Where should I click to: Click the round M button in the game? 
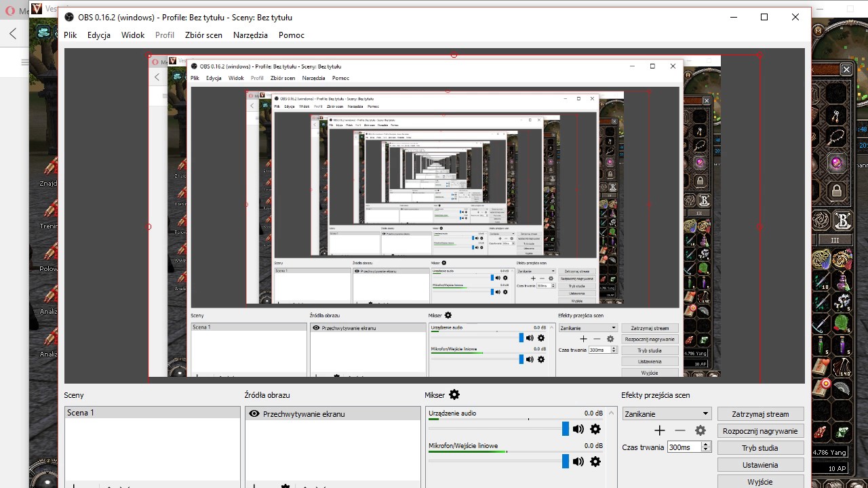[x=818, y=30]
